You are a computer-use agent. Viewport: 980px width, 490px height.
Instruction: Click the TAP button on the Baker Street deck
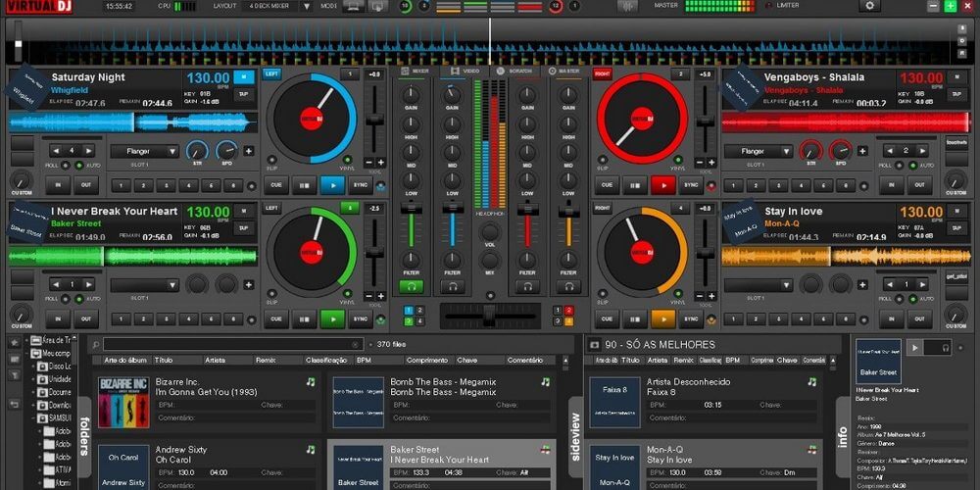[244, 228]
